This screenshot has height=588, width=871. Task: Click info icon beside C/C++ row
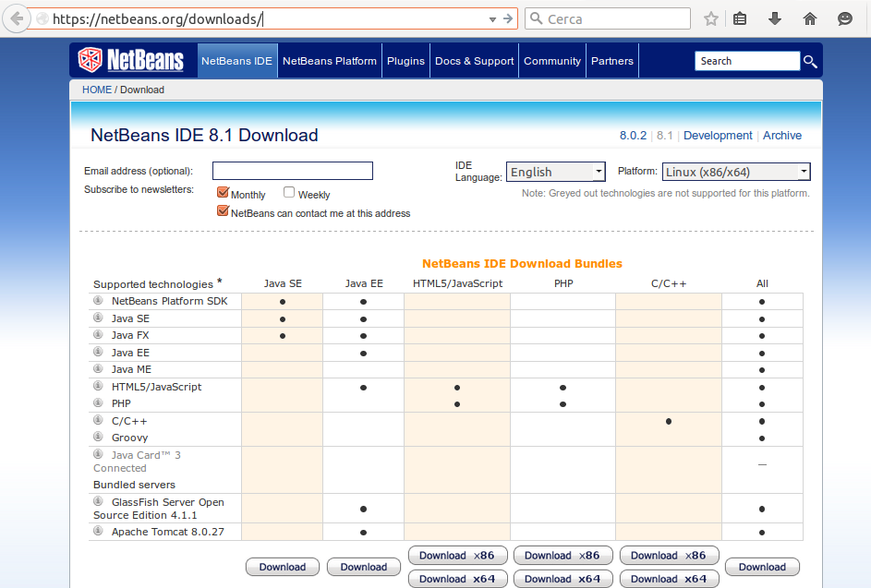98,420
